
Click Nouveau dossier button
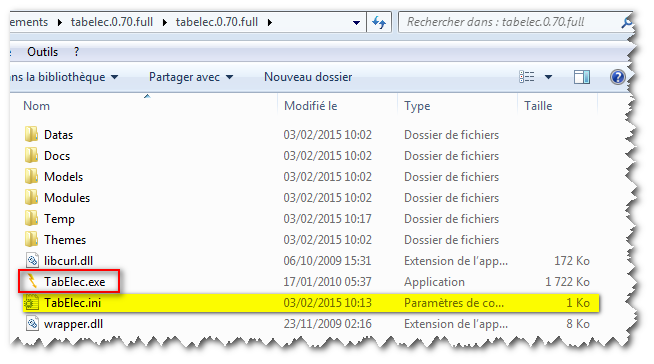click(308, 77)
